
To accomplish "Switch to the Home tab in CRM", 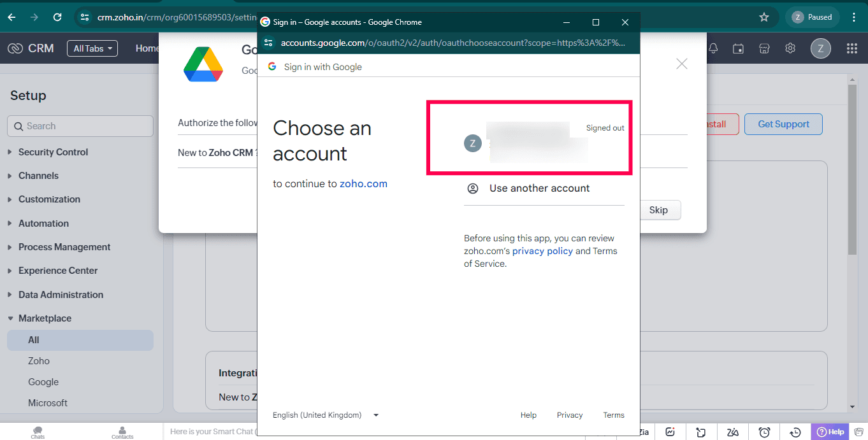I will [x=147, y=48].
